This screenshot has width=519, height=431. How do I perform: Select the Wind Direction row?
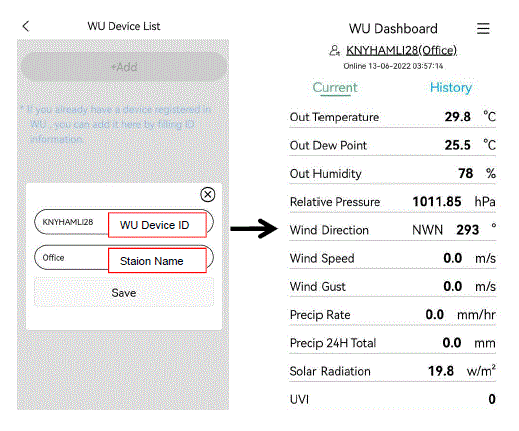pyautogui.click(x=392, y=230)
